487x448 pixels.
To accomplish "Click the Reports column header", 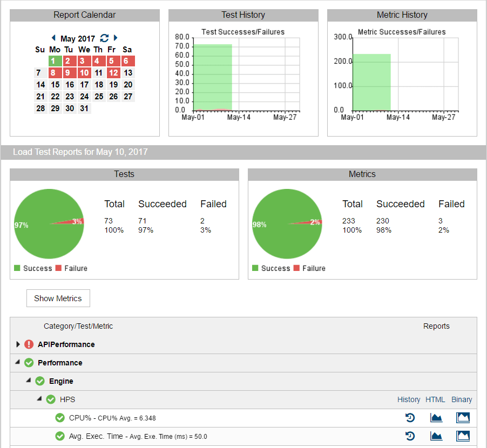I will pos(436,326).
